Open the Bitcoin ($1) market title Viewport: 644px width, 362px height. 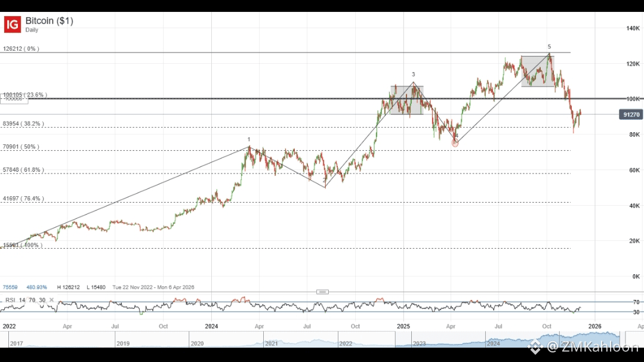point(50,20)
